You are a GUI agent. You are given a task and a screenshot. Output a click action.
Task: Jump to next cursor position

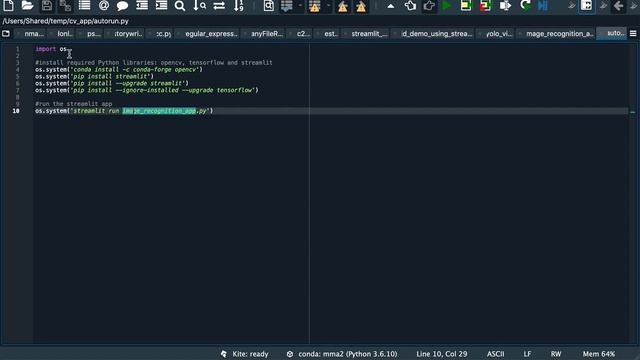coord(429,6)
